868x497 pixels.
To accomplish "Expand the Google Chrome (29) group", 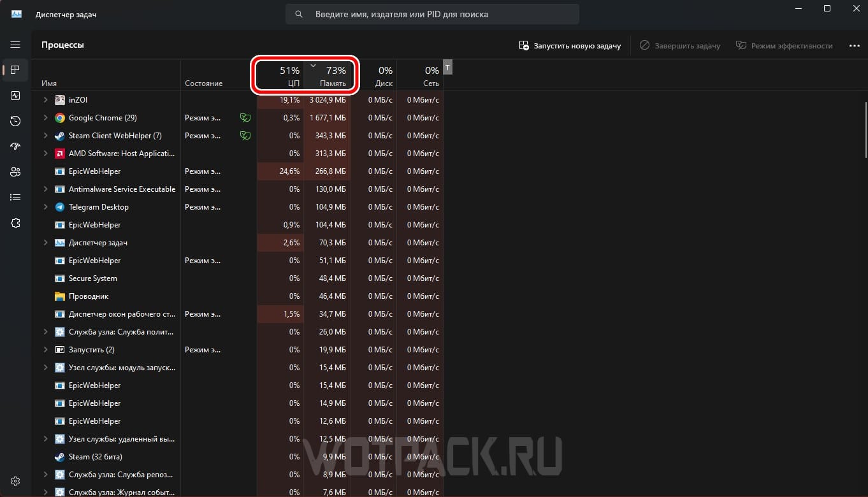I will (x=45, y=118).
